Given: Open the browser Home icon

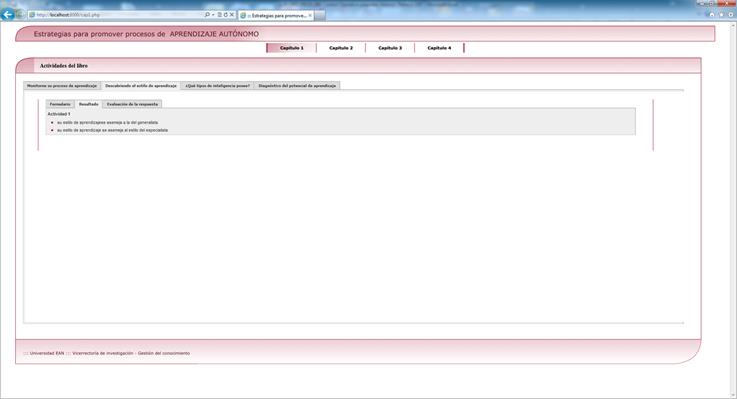Looking at the screenshot, I should pyautogui.click(x=712, y=15).
